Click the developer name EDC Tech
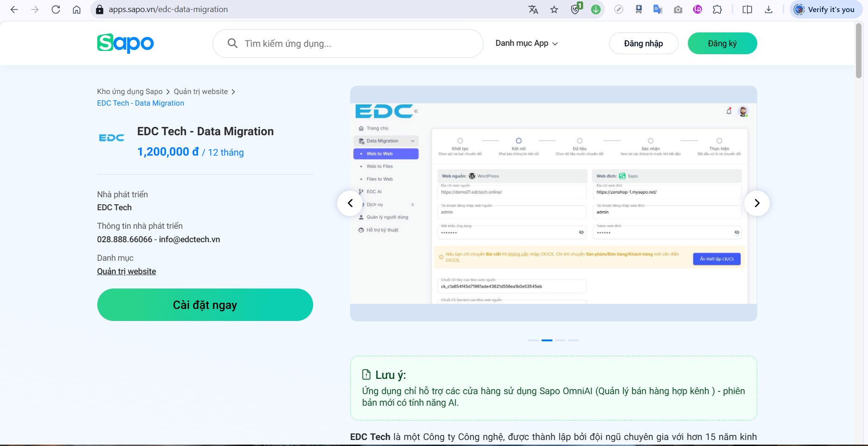 (114, 207)
